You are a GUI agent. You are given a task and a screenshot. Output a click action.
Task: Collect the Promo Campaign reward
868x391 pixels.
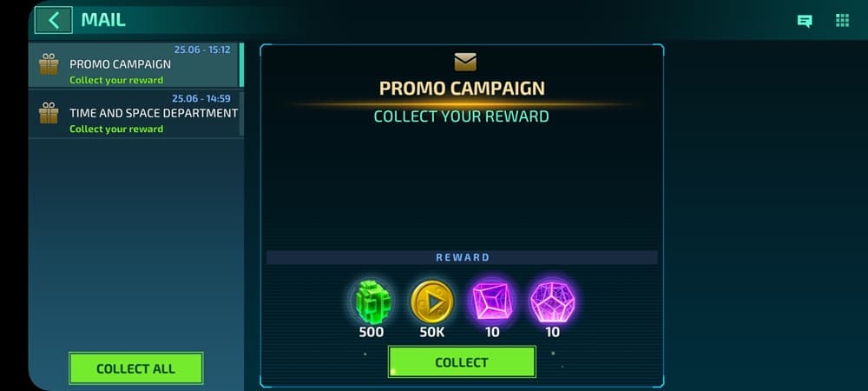pyautogui.click(x=462, y=362)
